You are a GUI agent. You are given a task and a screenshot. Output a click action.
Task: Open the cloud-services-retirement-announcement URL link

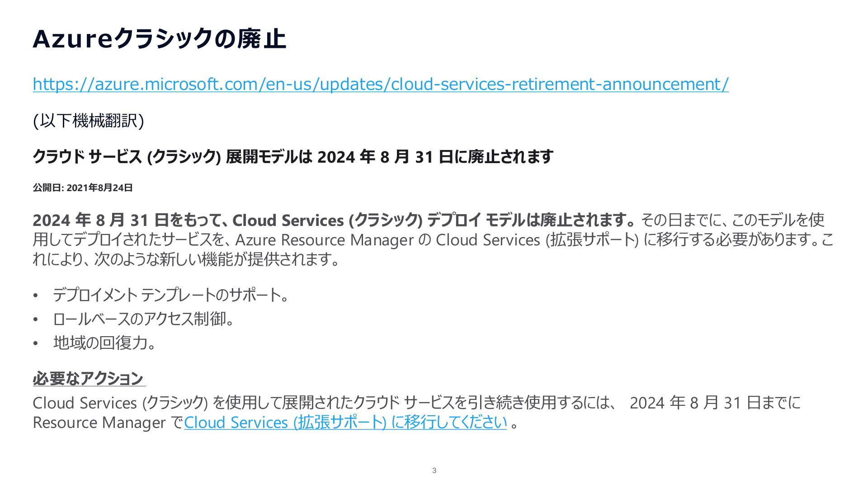tap(381, 84)
